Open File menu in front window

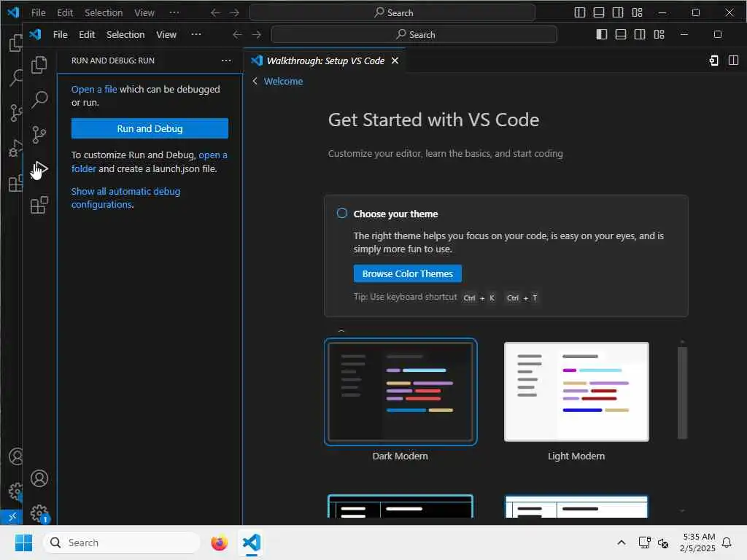coord(60,34)
